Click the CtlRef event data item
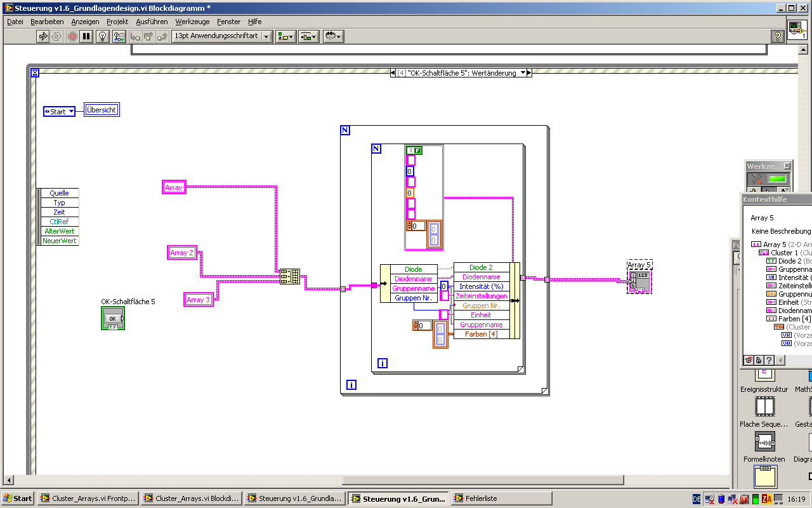 59,222
